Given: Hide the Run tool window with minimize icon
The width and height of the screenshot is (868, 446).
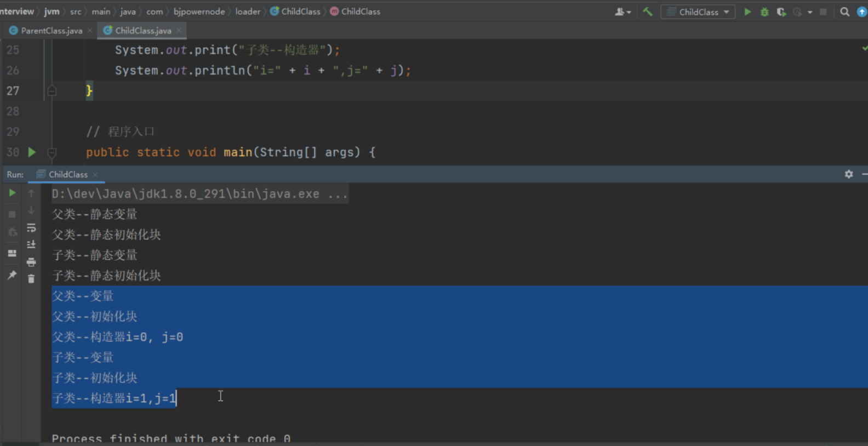Looking at the screenshot, I should [x=864, y=174].
